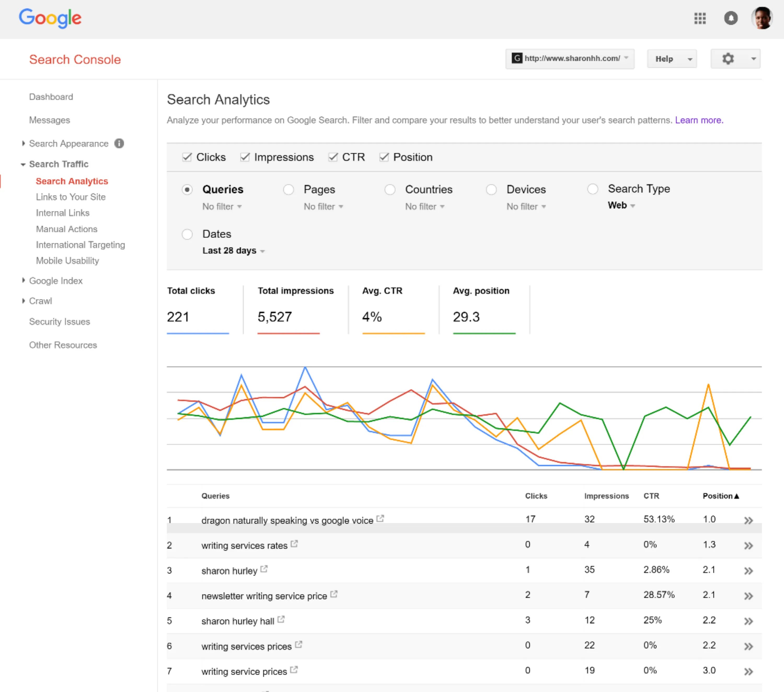
Task: Expand details arrows for writing services rates row
Action: coord(748,546)
